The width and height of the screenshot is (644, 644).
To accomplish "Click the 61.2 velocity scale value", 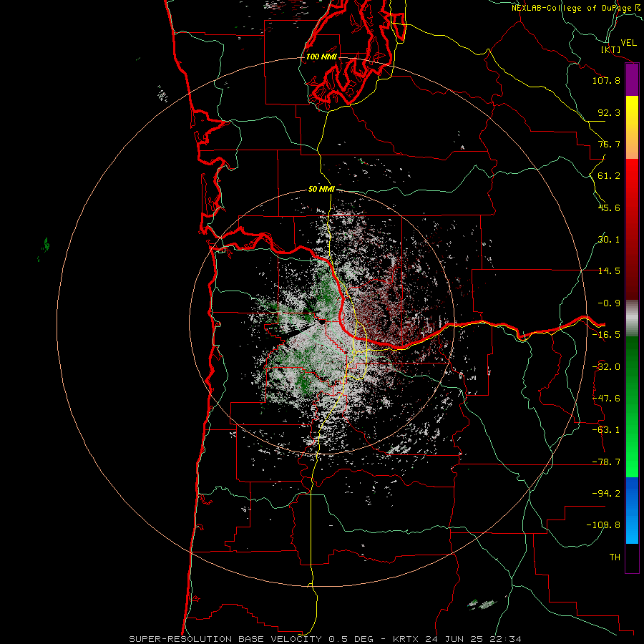I will (609, 176).
